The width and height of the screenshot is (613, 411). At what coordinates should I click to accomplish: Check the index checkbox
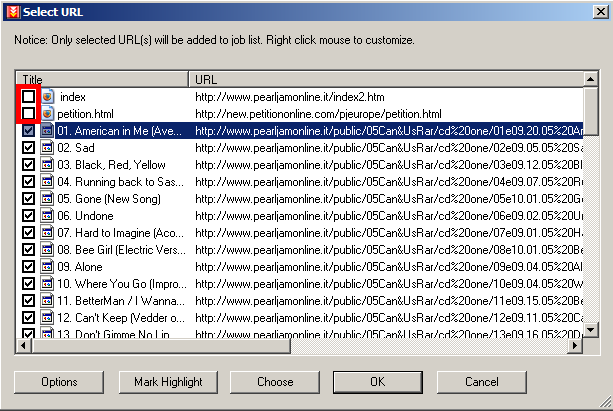point(29,97)
